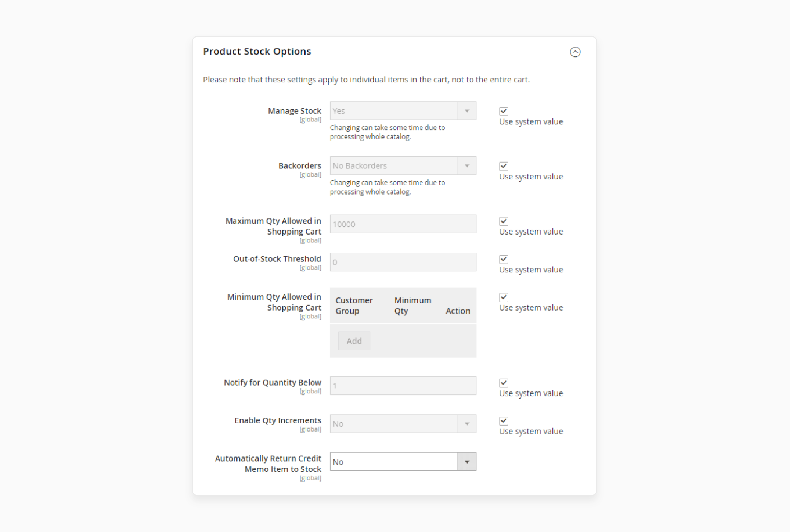Click the Backorders label

point(300,165)
